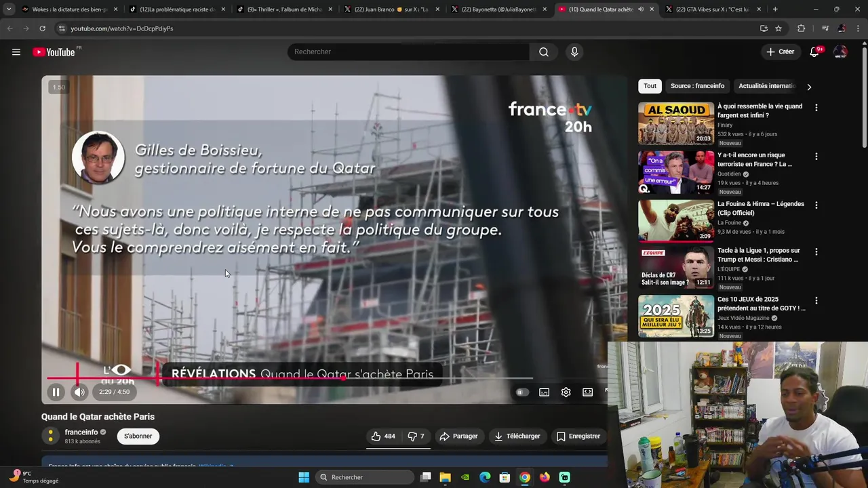Share the video via Partager
Viewport: 868px width, 488px height.
tap(458, 436)
